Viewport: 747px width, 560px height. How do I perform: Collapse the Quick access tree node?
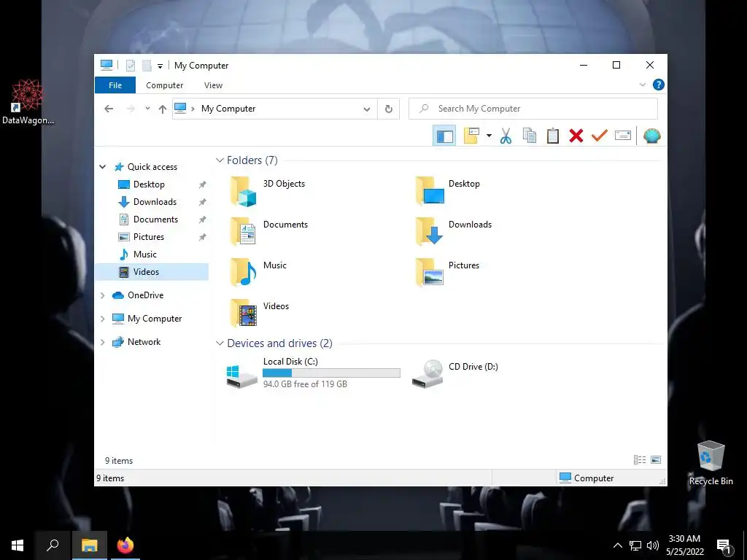(x=102, y=167)
